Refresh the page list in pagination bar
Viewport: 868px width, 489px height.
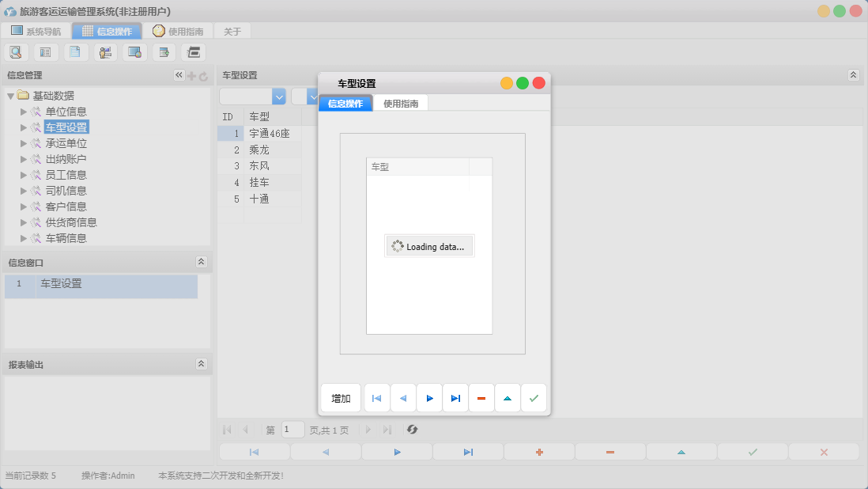coord(412,430)
